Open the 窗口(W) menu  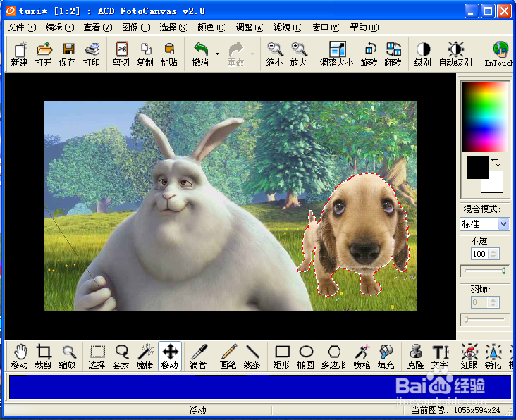[x=326, y=27]
